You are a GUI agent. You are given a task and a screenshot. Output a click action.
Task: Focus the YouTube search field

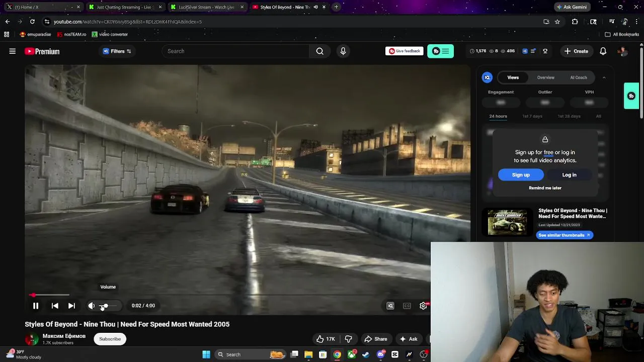coord(235,51)
